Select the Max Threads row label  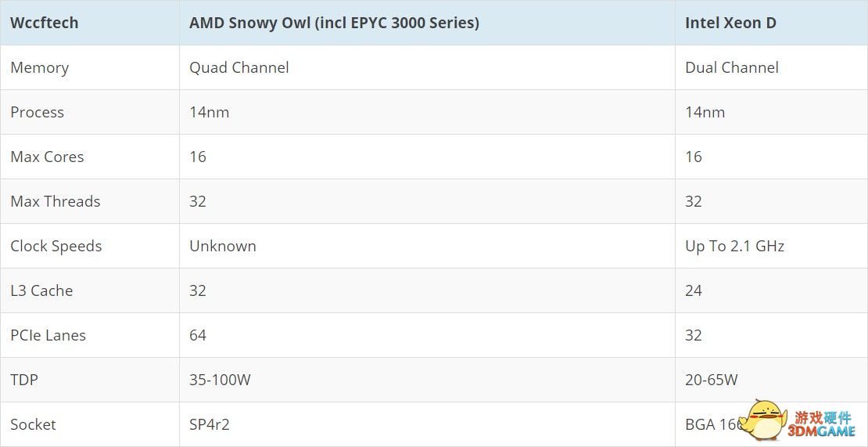[56, 201]
